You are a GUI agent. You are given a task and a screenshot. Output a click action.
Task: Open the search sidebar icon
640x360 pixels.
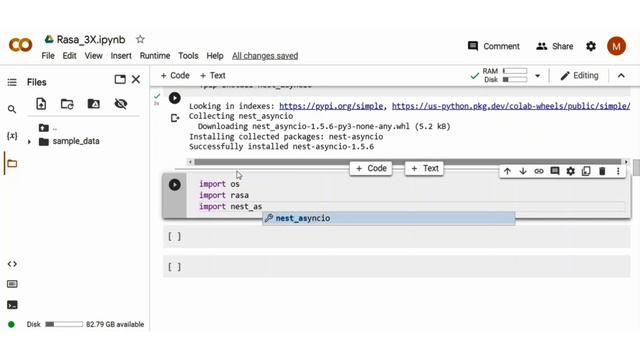tap(12, 109)
